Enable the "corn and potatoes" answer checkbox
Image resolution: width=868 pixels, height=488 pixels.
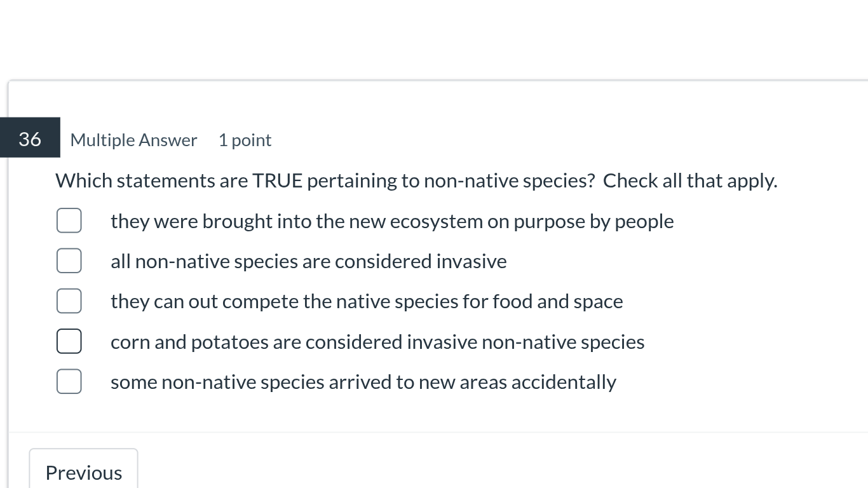pyautogui.click(x=69, y=341)
